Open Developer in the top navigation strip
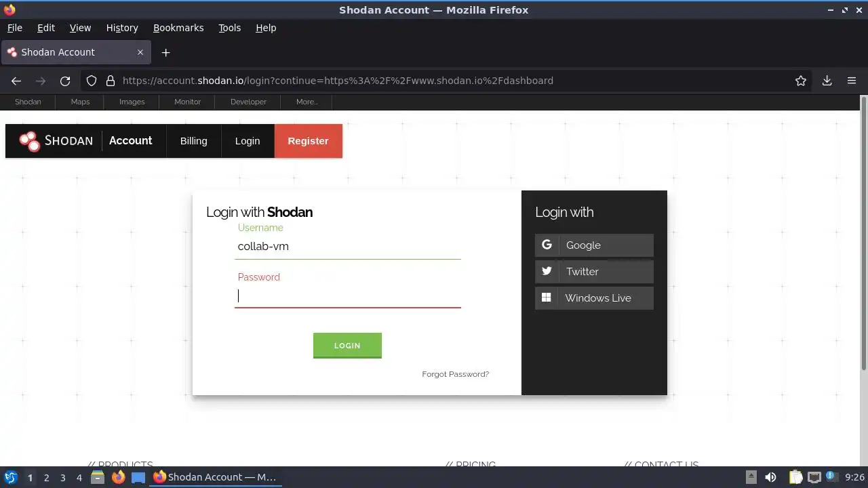Screen dimensions: 868x488 [248, 102]
